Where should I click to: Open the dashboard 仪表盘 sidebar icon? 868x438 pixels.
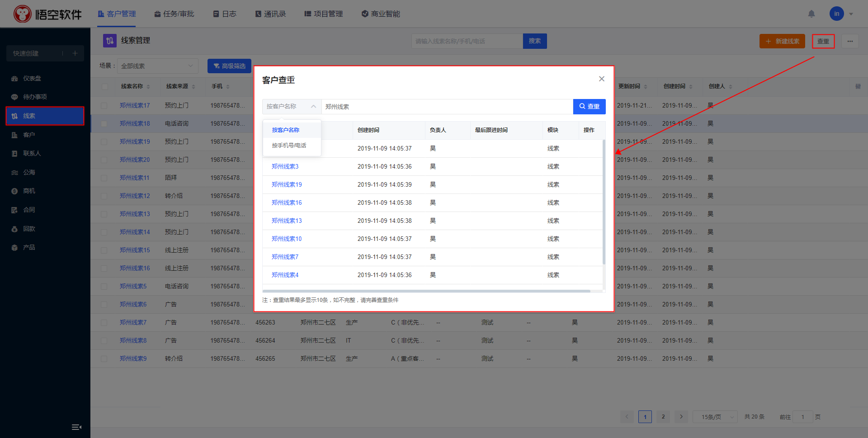click(15, 79)
